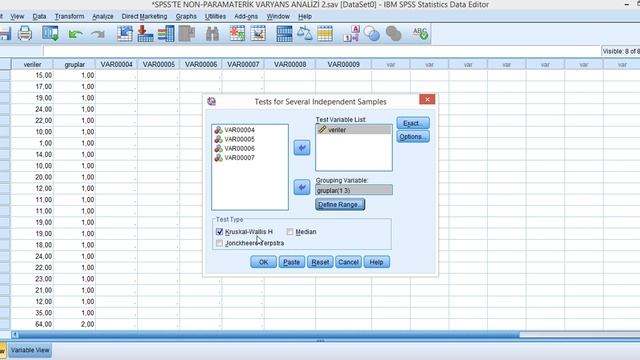Click the horizontal scrollbar of data grid
The image size is (640, 360).
tap(269, 335)
